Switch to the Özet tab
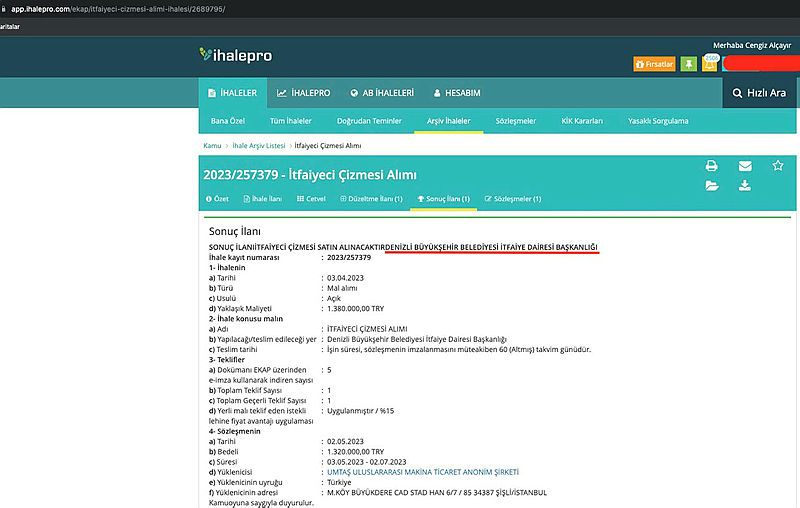Image resolution: width=800 pixels, height=508 pixels. point(217,199)
